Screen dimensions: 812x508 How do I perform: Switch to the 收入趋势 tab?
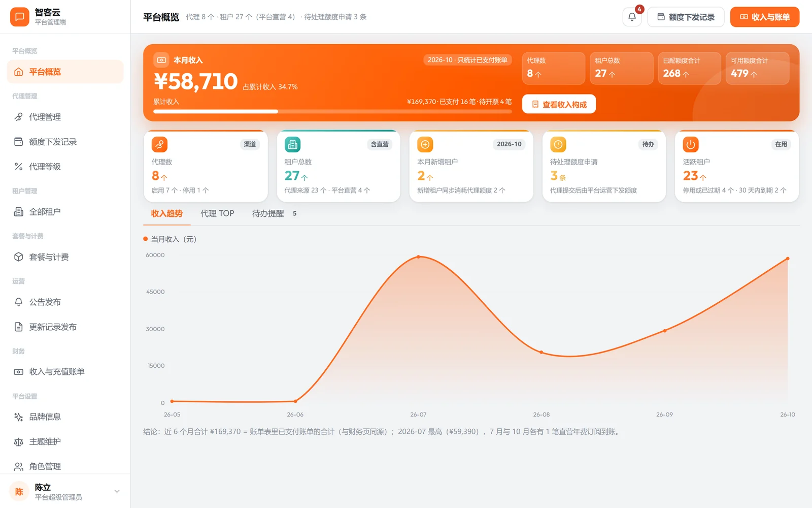166,214
